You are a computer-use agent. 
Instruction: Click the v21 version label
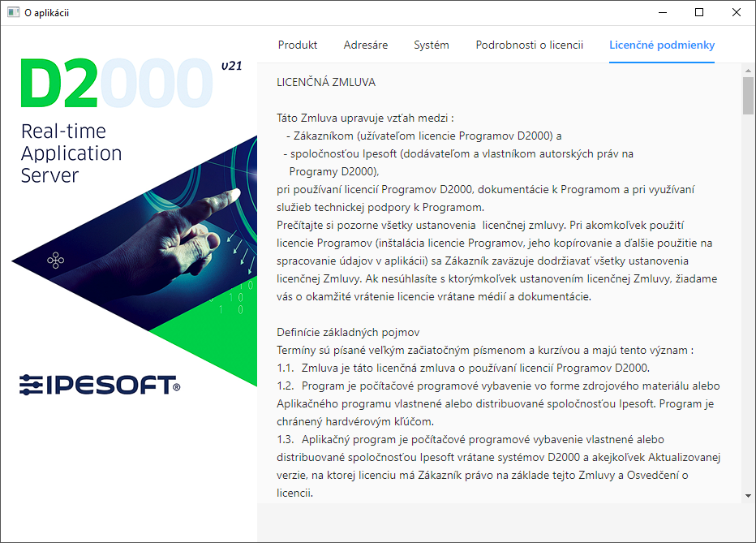(x=231, y=67)
